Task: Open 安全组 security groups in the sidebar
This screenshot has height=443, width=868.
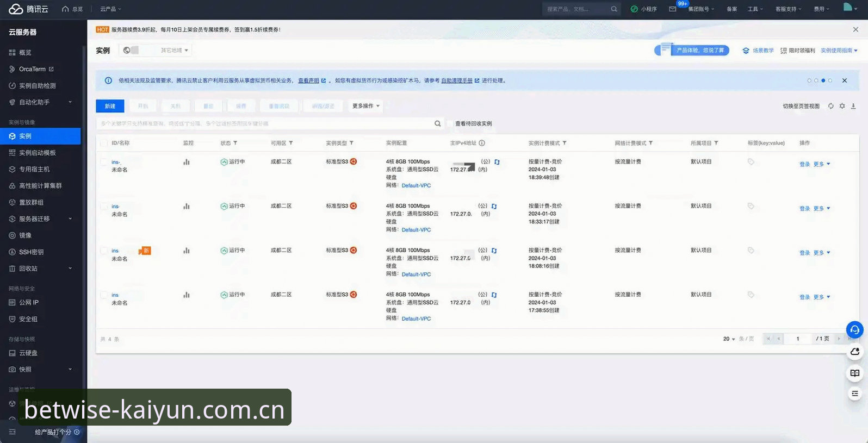Action: 28,319
